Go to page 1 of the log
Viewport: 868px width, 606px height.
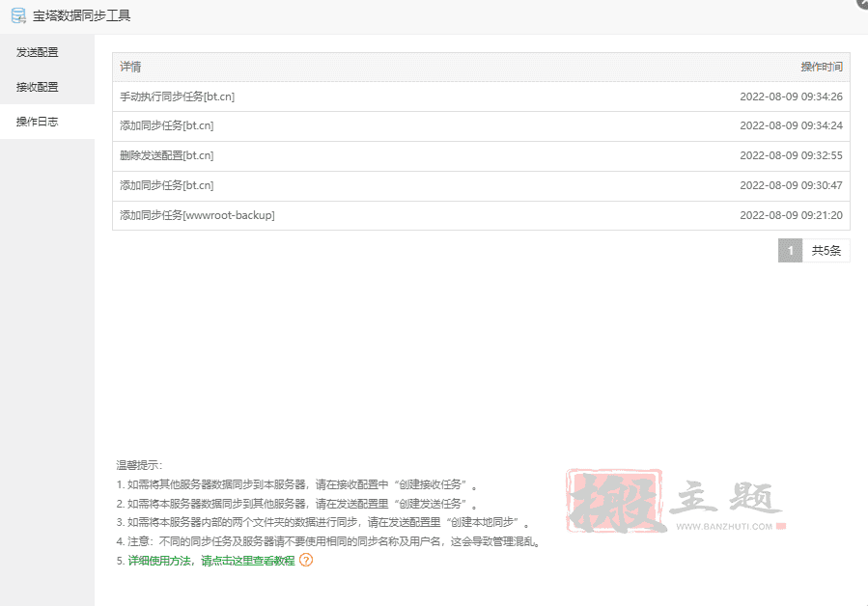click(x=790, y=251)
